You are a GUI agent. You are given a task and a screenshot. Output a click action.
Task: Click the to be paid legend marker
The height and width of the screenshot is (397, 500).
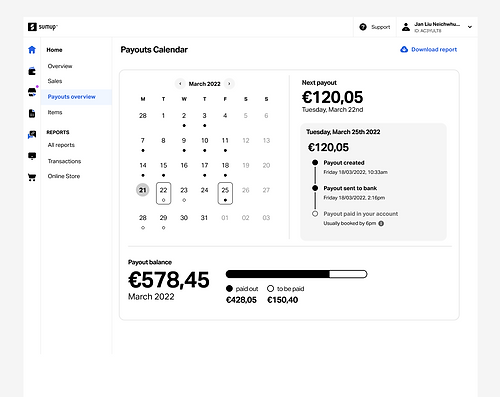click(x=270, y=288)
